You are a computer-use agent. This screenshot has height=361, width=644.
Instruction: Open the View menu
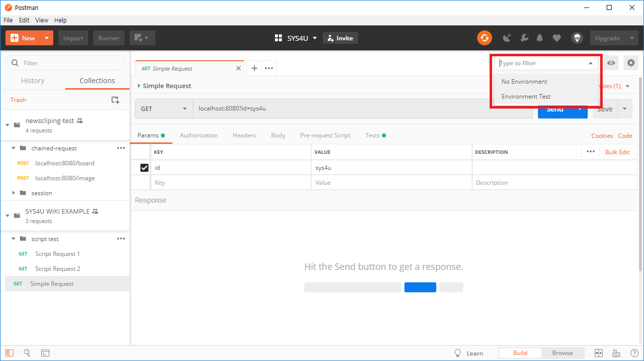tap(42, 20)
